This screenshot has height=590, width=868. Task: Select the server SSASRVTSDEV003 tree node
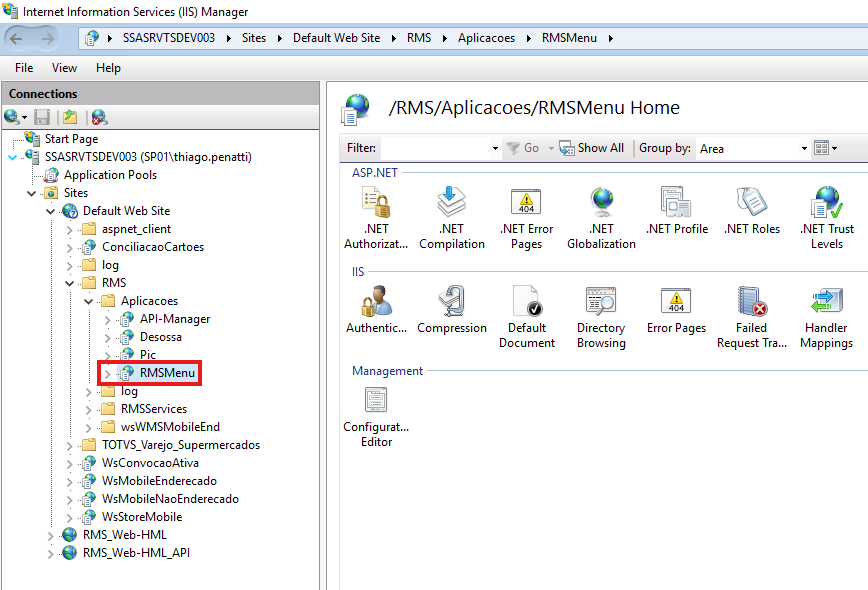click(x=148, y=157)
